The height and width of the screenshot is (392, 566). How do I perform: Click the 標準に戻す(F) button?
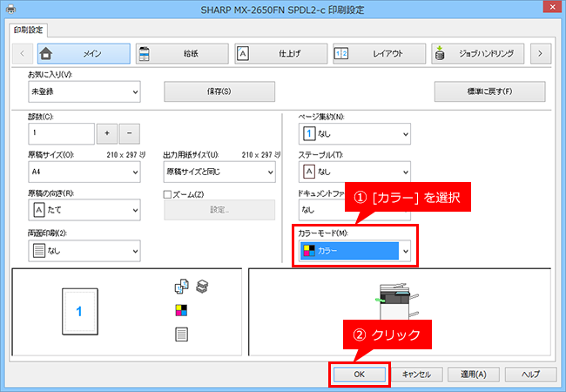coord(490,91)
